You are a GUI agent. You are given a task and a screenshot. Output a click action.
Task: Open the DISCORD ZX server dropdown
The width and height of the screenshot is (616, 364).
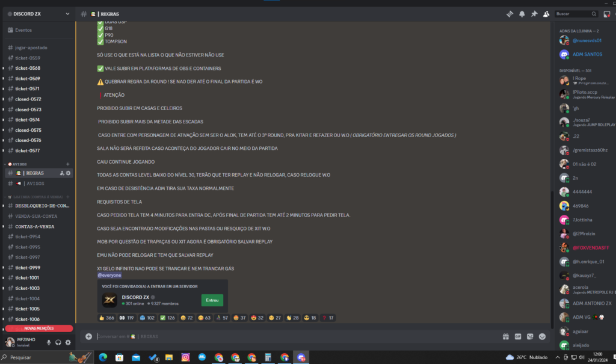[x=38, y=14]
